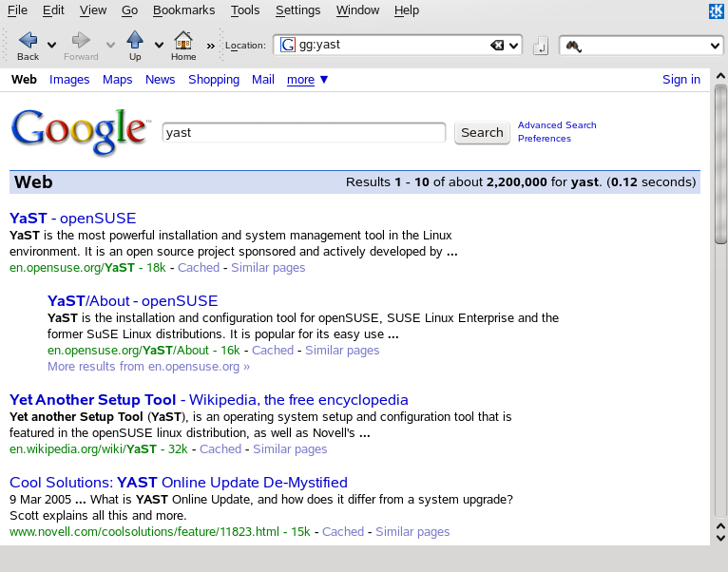Click More results from en.opensuse.org
Screen dimensions: 728x572
148,367
